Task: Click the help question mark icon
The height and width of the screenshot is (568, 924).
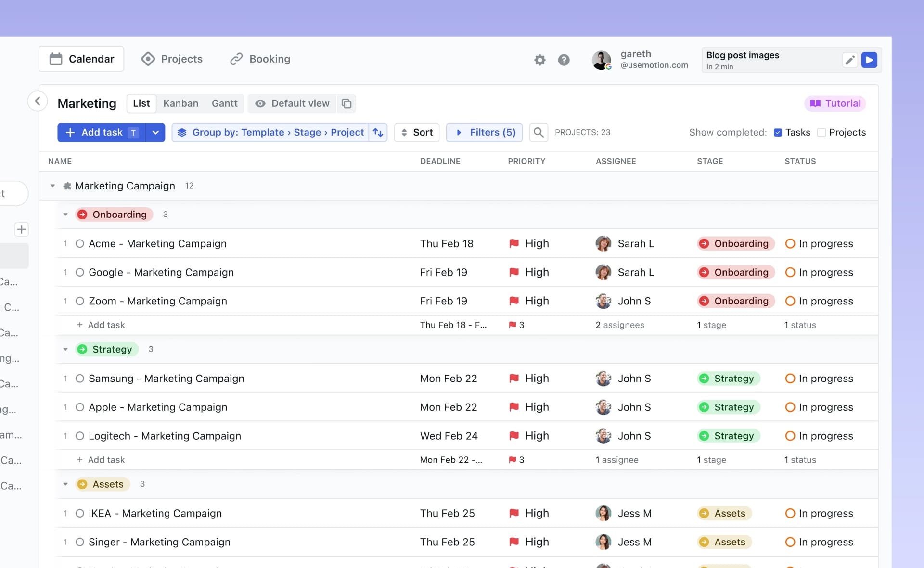Action: 564,60
